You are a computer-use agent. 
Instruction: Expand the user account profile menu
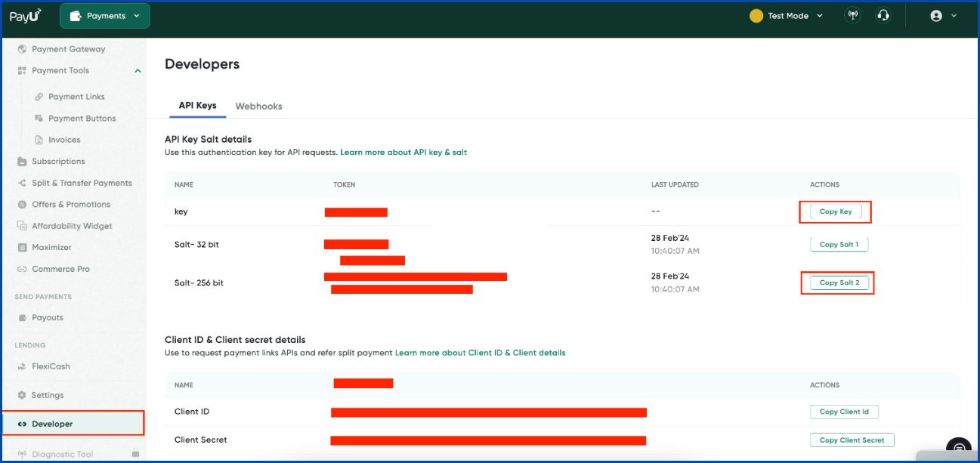click(938, 16)
